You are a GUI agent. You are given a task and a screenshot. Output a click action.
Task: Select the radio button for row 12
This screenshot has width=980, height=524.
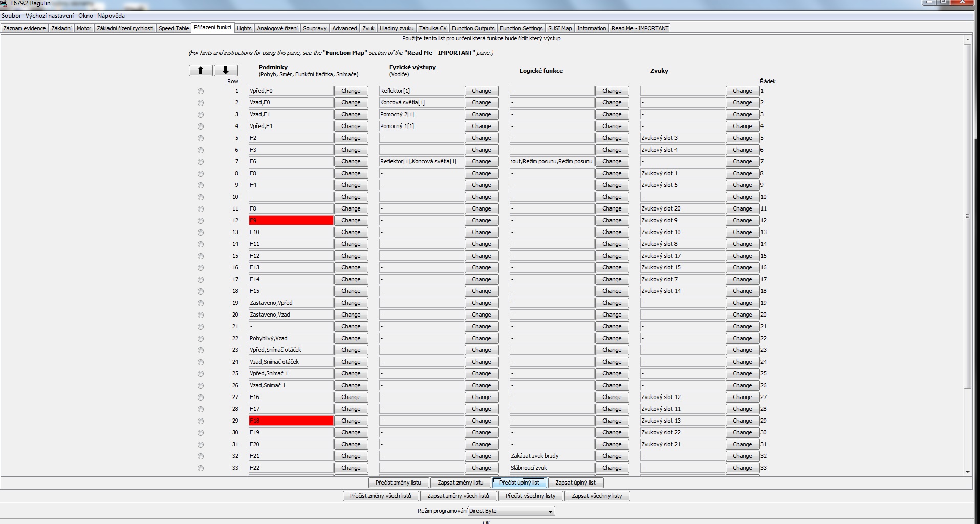201,221
